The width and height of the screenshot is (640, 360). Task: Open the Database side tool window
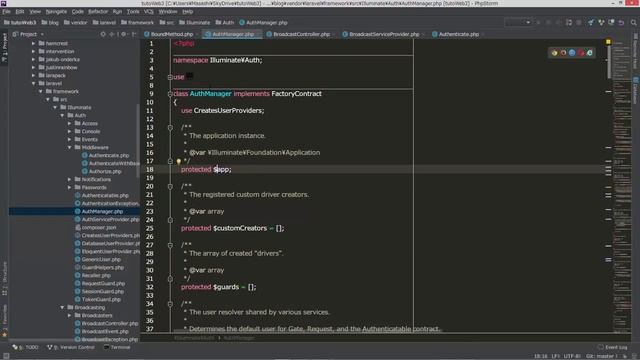pyautogui.click(x=636, y=91)
